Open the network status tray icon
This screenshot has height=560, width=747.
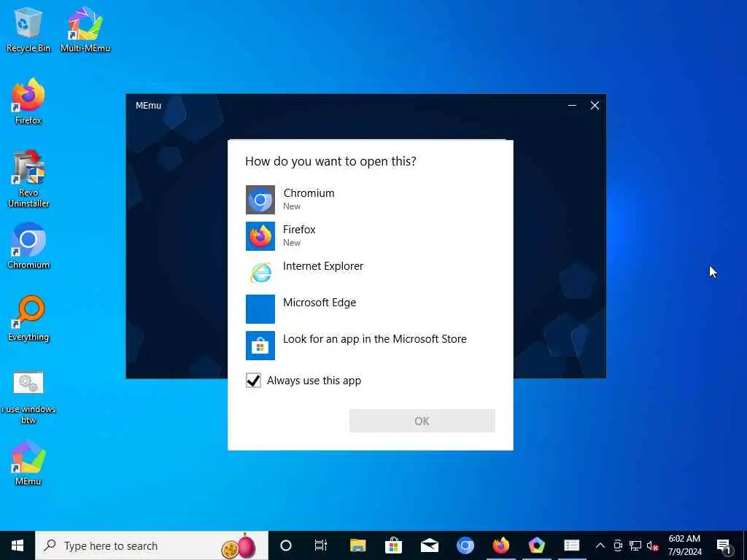tap(635, 545)
